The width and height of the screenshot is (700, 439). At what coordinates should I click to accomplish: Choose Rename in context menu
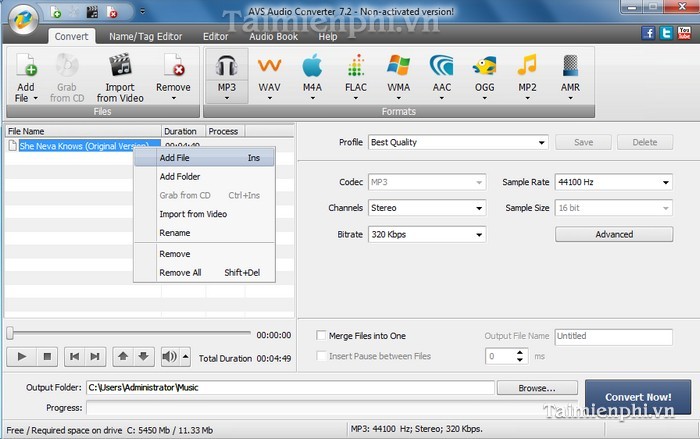tap(204, 233)
